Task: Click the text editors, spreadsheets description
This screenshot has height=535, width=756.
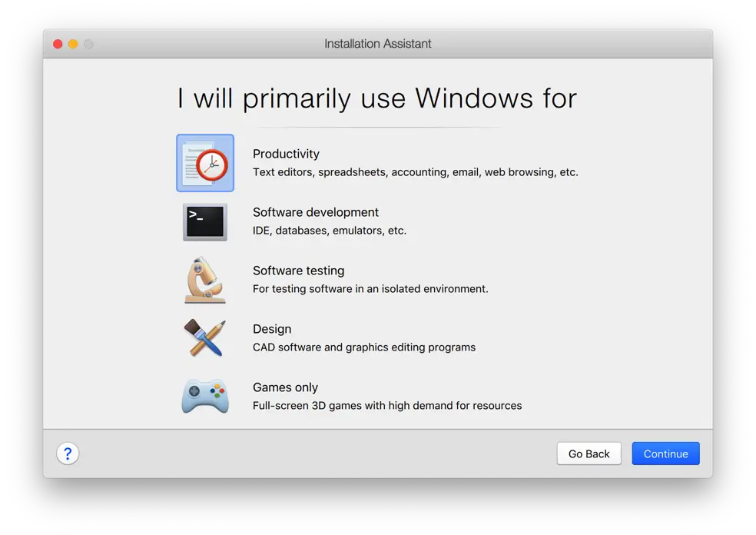Action: [x=415, y=172]
